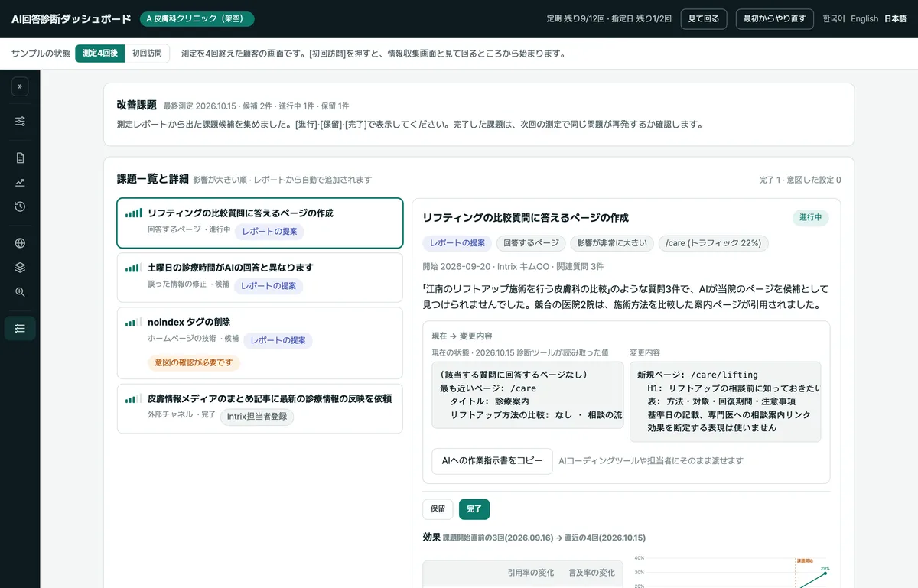This screenshot has height=588, width=918.
Task: Click the 効果 trend chart
Action: pos(731,571)
